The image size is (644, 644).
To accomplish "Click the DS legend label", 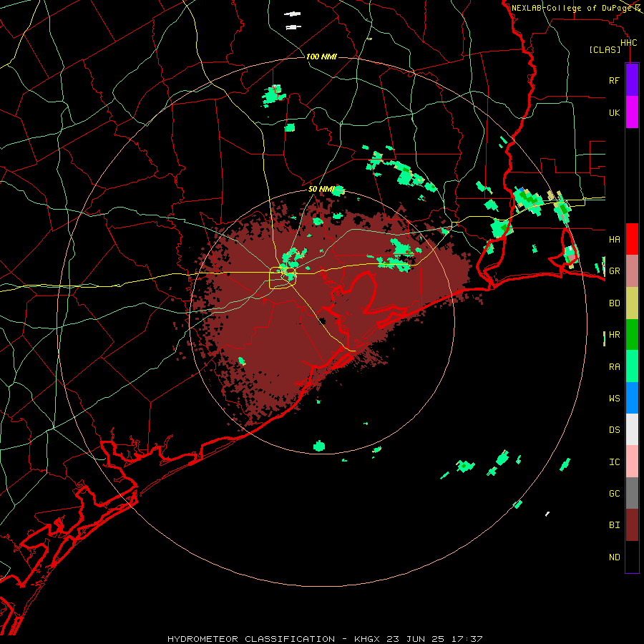I will (x=614, y=430).
